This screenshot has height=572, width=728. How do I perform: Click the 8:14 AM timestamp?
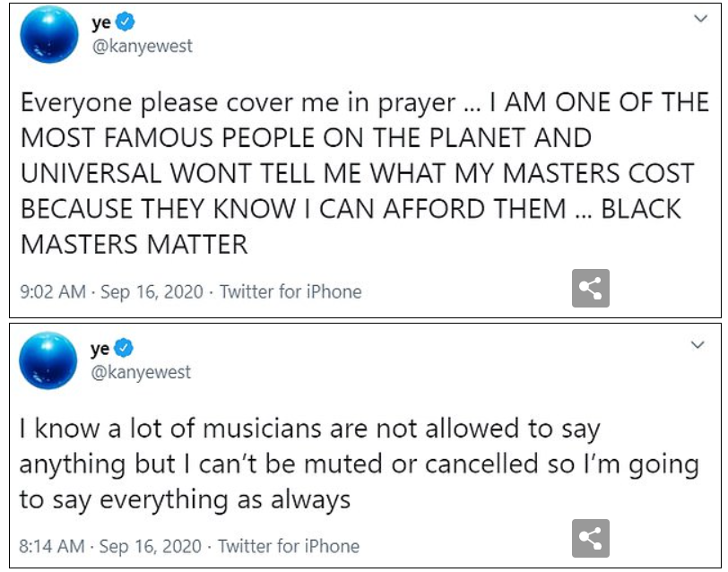(51, 546)
